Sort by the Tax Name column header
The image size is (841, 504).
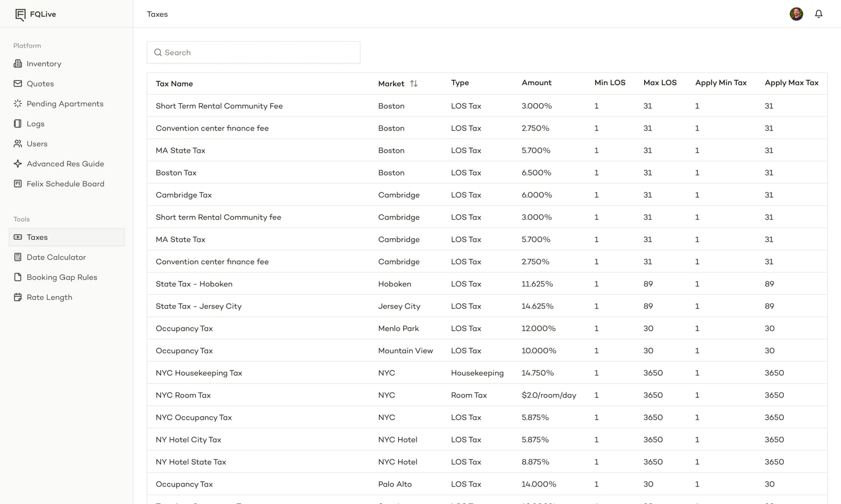[x=174, y=84]
